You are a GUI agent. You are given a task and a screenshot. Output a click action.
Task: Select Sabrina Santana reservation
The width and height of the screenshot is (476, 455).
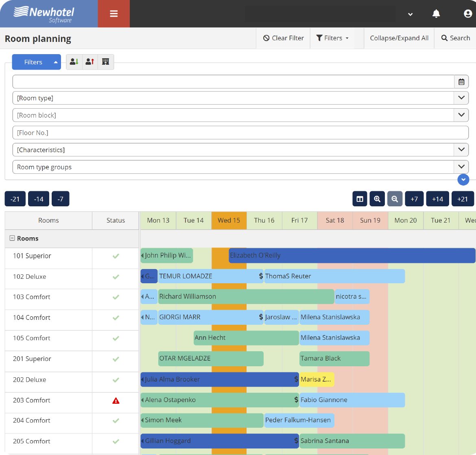[x=352, y=441]
